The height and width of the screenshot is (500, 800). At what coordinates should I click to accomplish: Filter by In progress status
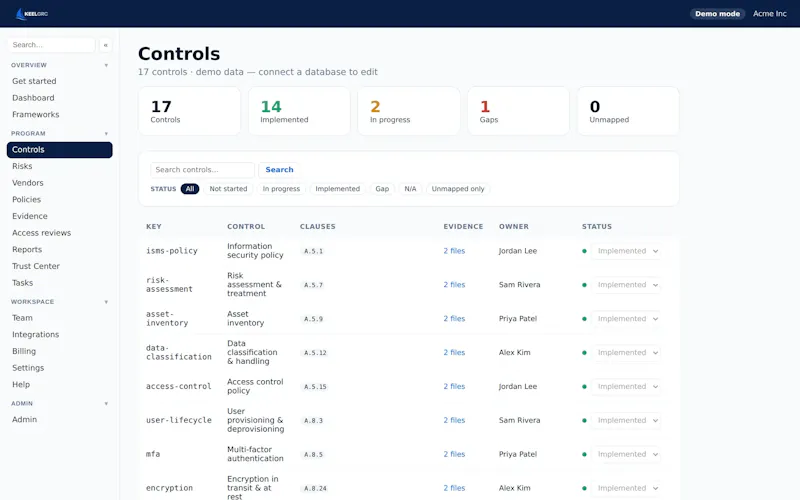281,189
